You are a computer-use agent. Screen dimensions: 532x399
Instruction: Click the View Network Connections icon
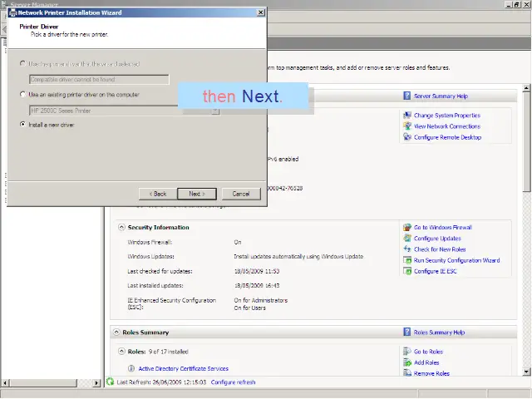pos(406,126)
